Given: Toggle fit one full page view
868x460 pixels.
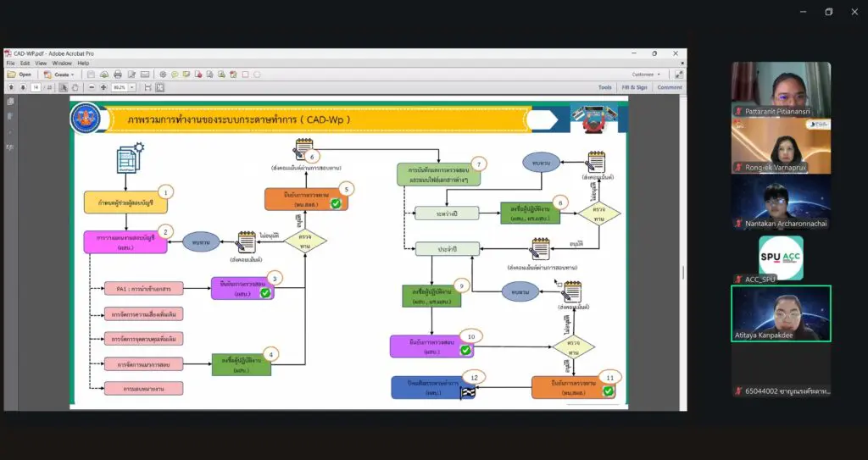Looking at the screenshot, I should point(159,87).
